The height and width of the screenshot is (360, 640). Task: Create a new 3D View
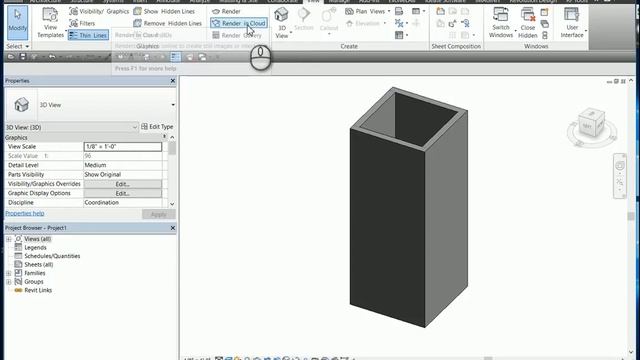point(282,22)
